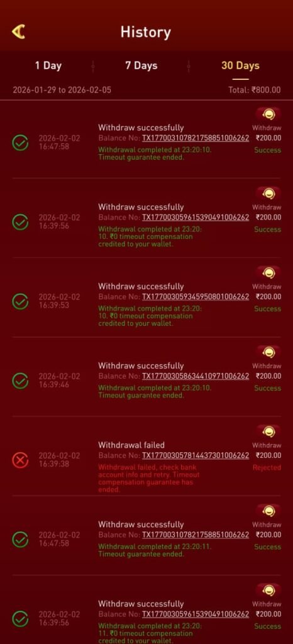Open support icon on 16:47:58 top entry
293x644 pixels.
coord(268,114)
